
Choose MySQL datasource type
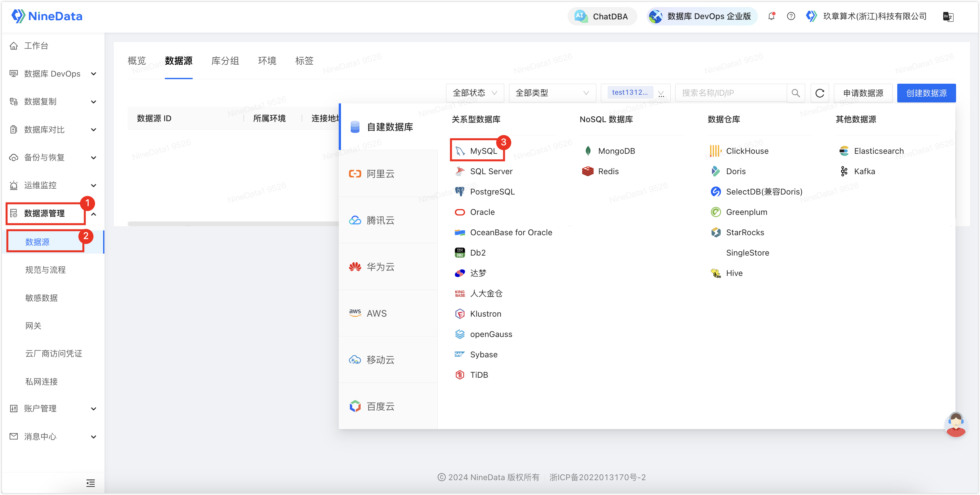(x=477, y=151)
